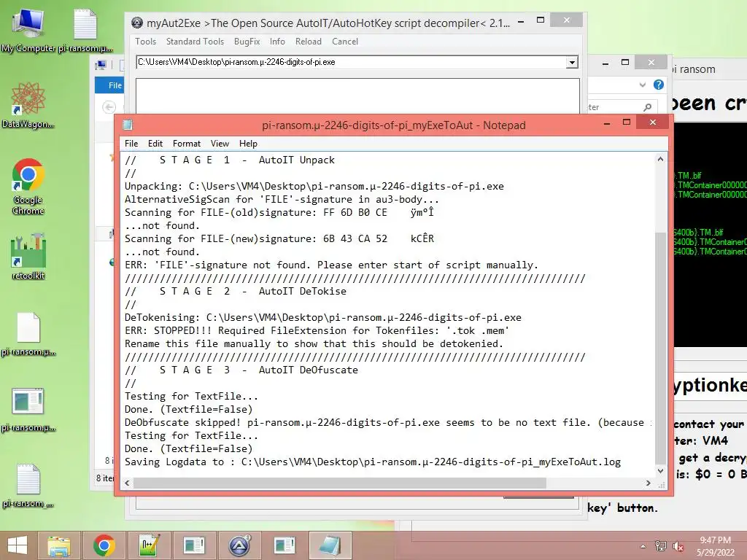The width and height of the screenshot is (747, 560).
Task: Click 'ERR: STOPPED!!!' line in Notepad
Action: [317, 330]
